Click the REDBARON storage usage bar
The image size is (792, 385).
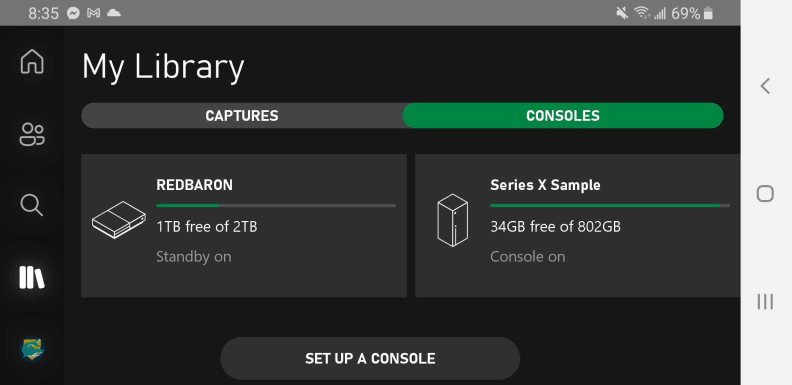click(x=276, y=206)
